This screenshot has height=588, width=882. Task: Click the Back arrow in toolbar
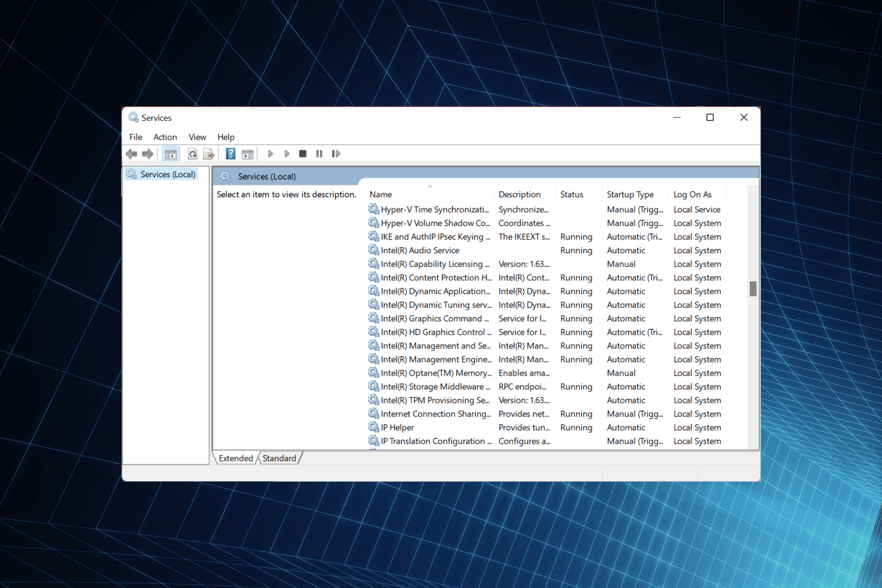tap(131, 154)
